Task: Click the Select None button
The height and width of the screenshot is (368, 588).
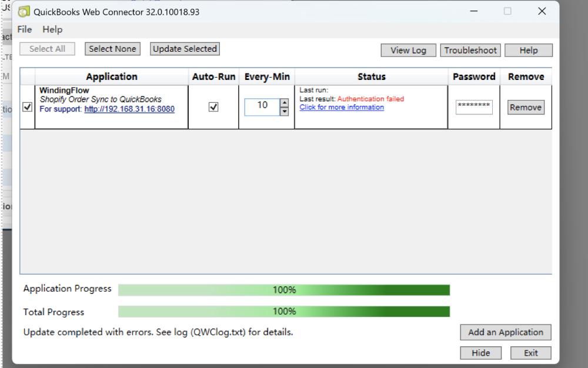Action: pyautogui.click(x=112, y=49)
